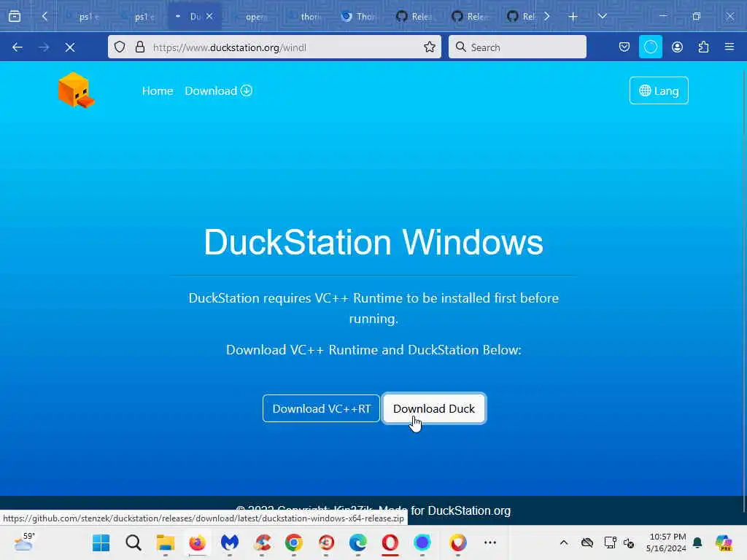Open the Windows Start menu
The image size is (747, 560).
[101, 542]
